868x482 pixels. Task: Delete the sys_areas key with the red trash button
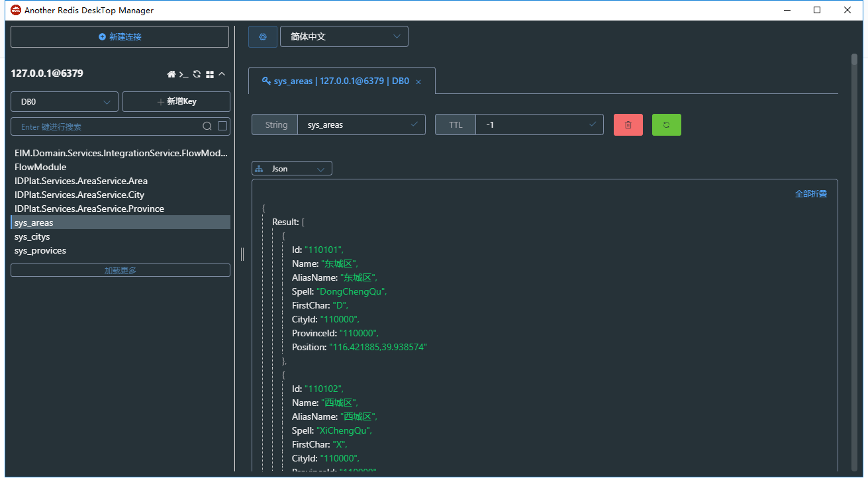628,124
